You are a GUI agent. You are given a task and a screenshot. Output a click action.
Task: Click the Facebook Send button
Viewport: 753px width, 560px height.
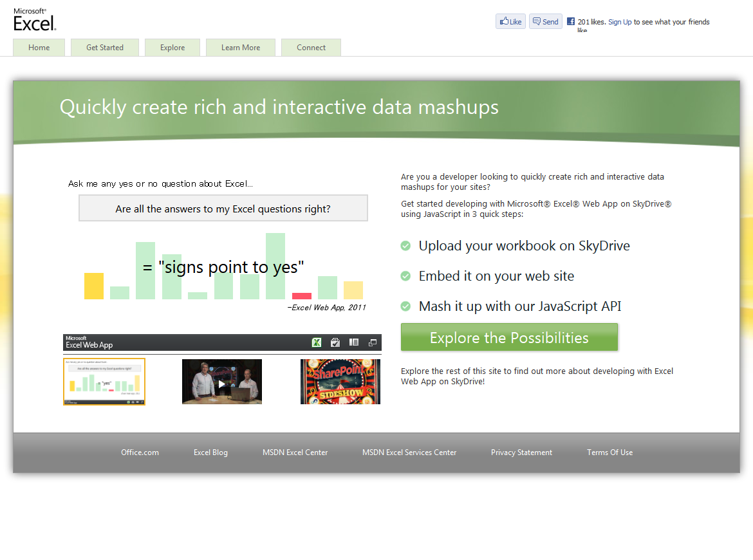pos(546,22)
